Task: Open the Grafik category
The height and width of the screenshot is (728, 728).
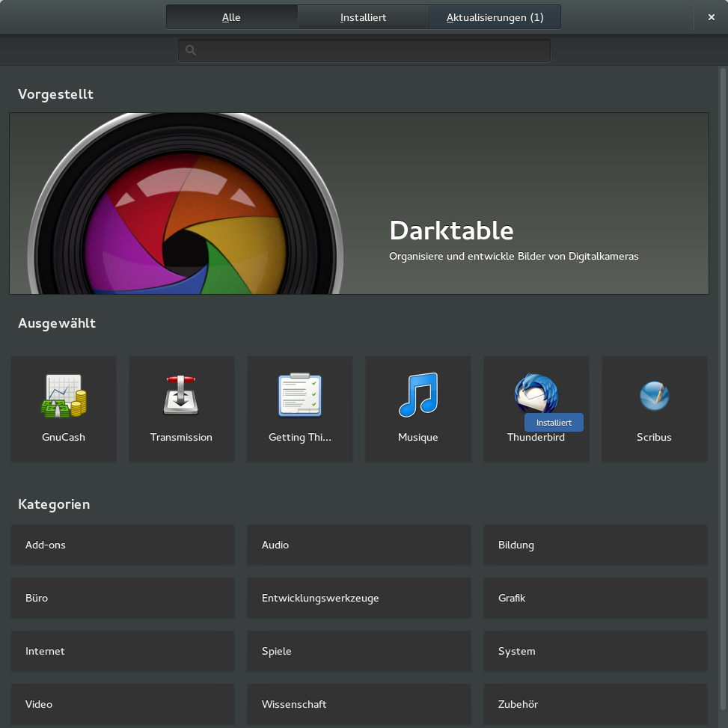Action: point(596,598)
